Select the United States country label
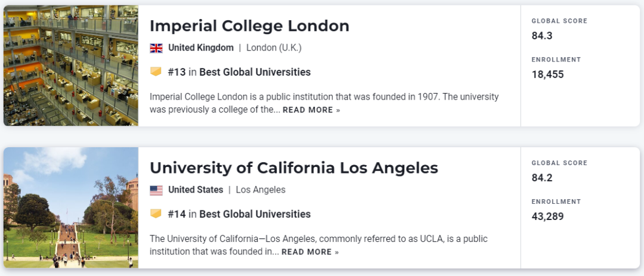Image resolution: width=644 pixels, height=276 pixels. click(196, 190)
